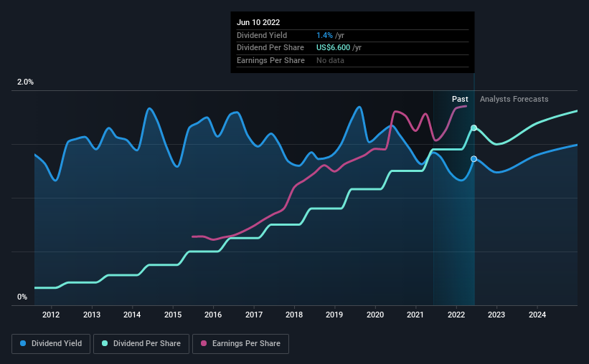Click the pink Earnings Per Share legend dot
Image resolution: width=589 pixels, height=364 pixels.
(x=204, y=343)
